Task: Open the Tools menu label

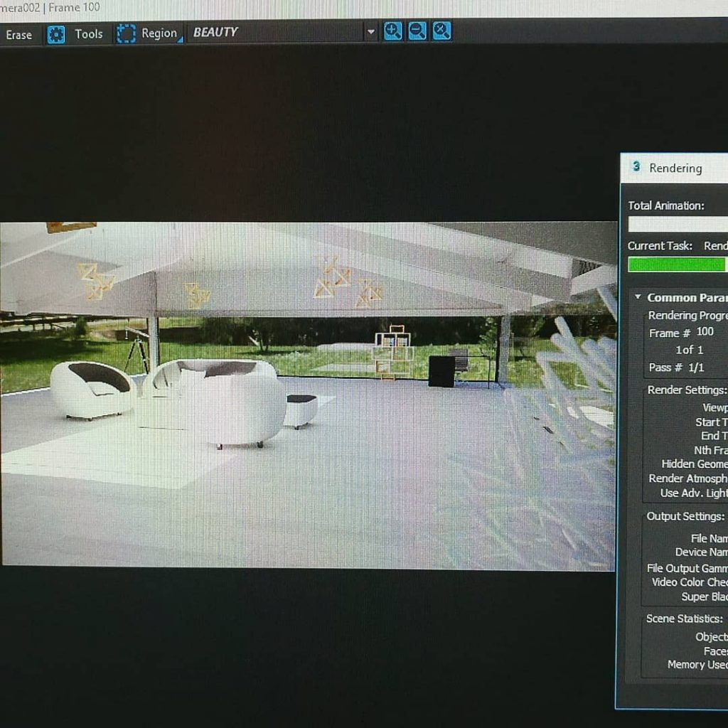Action: point(89,34)
